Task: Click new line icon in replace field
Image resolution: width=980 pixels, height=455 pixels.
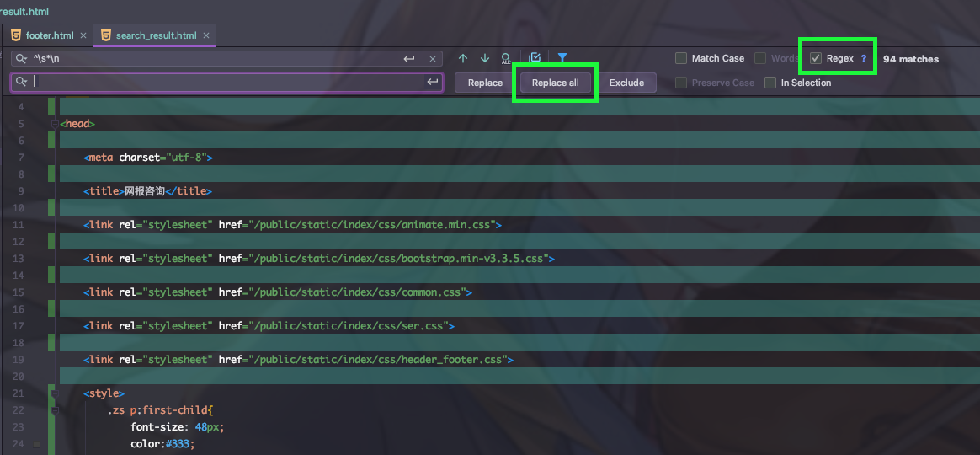Action: [432, 82]
